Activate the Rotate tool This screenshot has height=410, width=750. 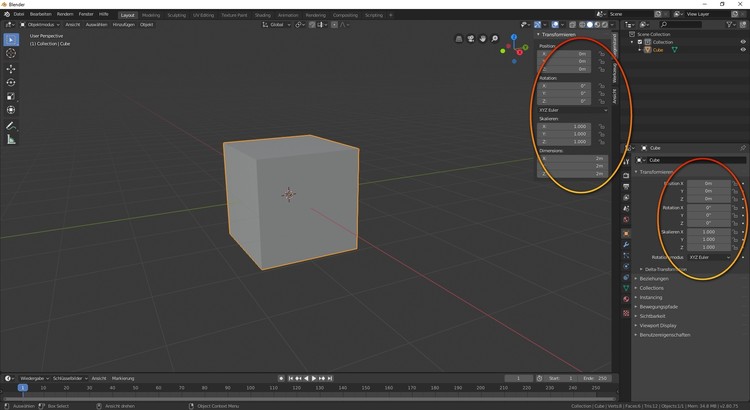[x=11, y=82]
